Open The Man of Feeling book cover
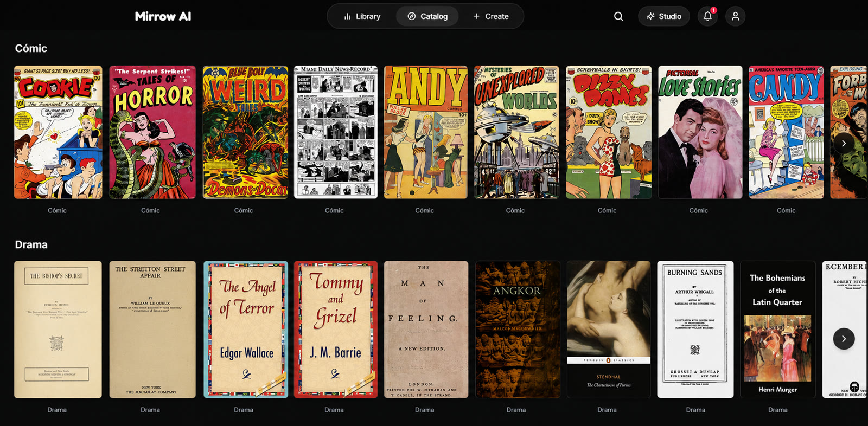The image size is (868, 426). coord(426,330)
